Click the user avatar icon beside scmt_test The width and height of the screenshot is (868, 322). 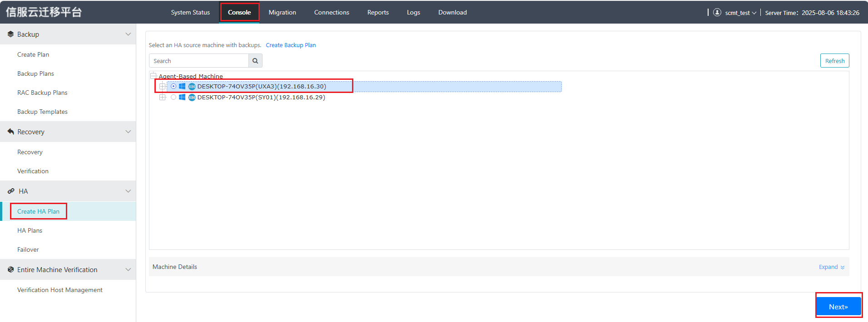click(717, 12)
